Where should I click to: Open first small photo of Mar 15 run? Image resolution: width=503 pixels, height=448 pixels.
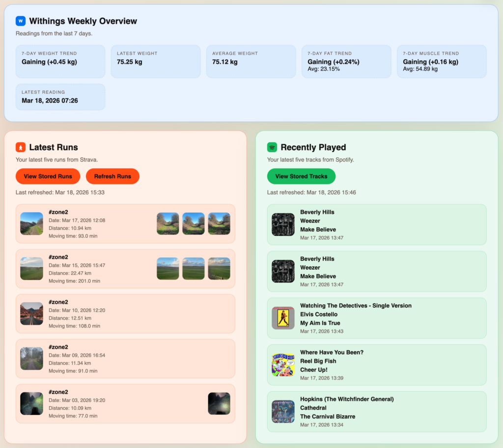point(168,269)
